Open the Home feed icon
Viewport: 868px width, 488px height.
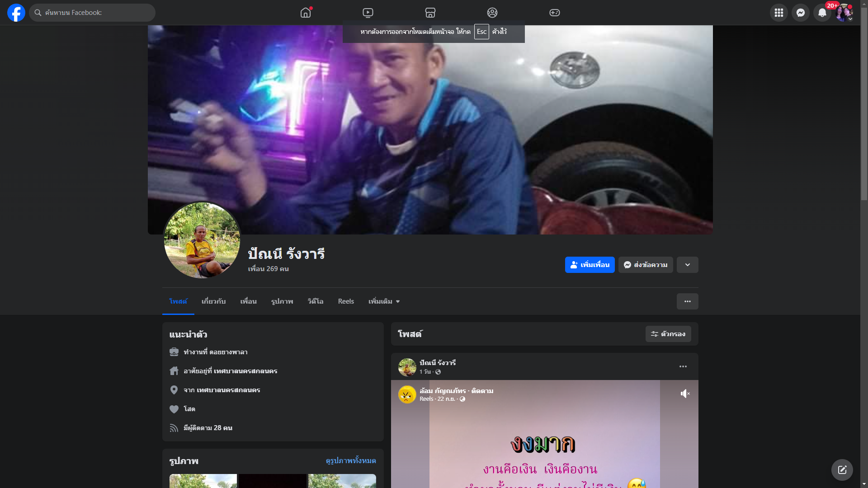[x=306, y=13]
